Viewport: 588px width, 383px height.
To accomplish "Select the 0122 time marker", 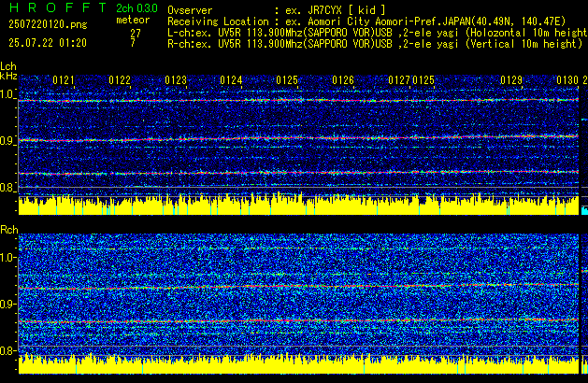I will pyautogui.click(x=120, y=80).
